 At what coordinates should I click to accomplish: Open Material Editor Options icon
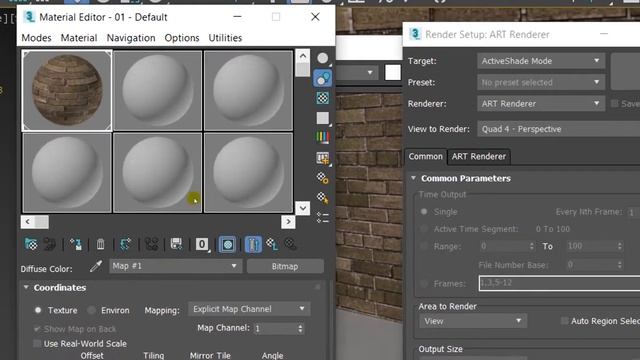pos(322,178)
